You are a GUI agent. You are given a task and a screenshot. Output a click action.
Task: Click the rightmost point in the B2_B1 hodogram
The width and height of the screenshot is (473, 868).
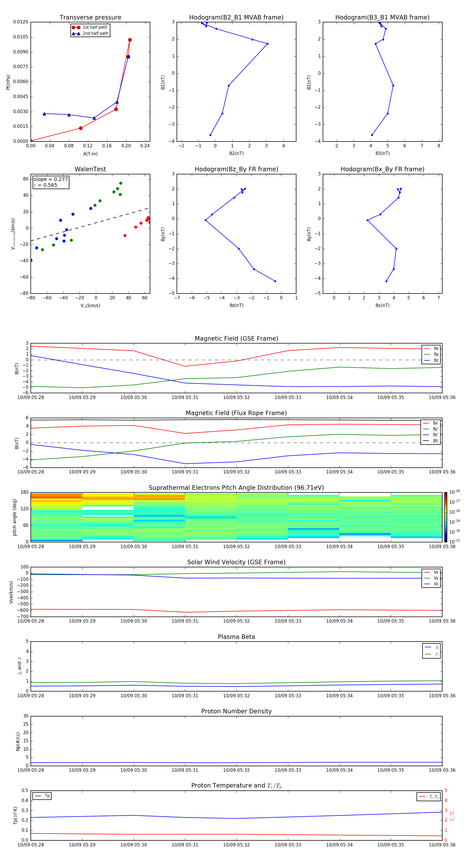tap(267, 44)
